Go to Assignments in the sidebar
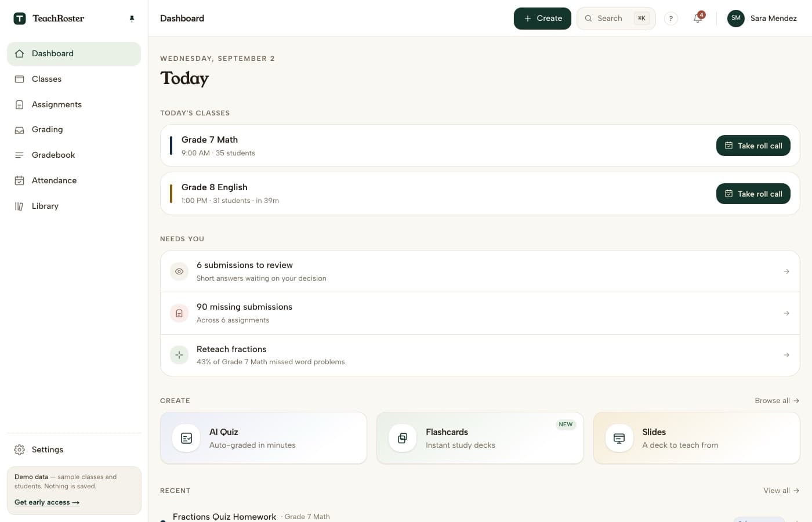This screenshot has width=812, height=522. click(x=74, y=104)
